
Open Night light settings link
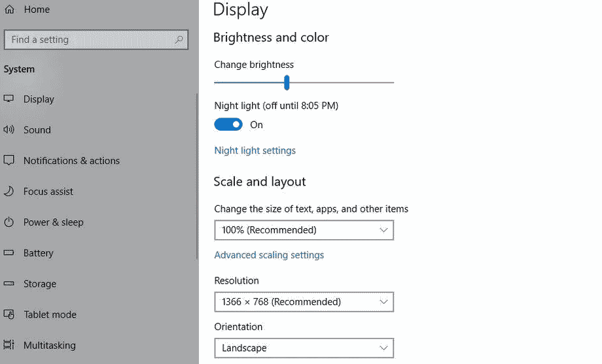pyautogui.click(x=255, y=150)
